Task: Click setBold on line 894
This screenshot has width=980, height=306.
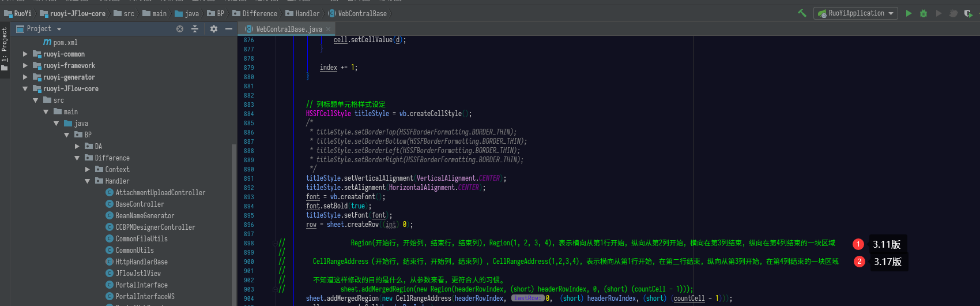Action: (336, 206)
